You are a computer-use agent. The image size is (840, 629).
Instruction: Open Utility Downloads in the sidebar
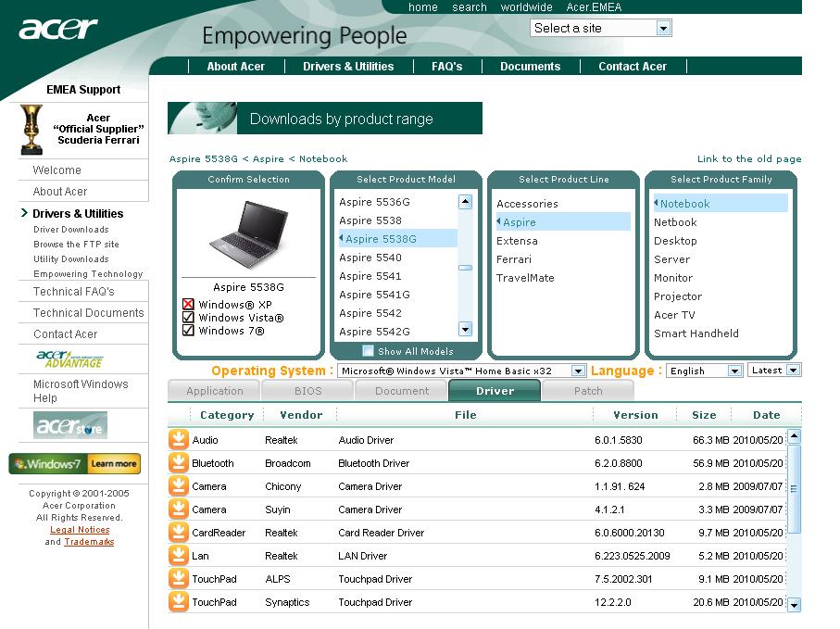click(70, 258)
